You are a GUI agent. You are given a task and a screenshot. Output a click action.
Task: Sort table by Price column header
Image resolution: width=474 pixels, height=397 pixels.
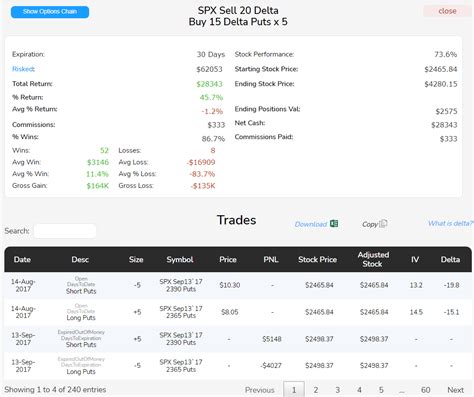[x=228, y=259]
